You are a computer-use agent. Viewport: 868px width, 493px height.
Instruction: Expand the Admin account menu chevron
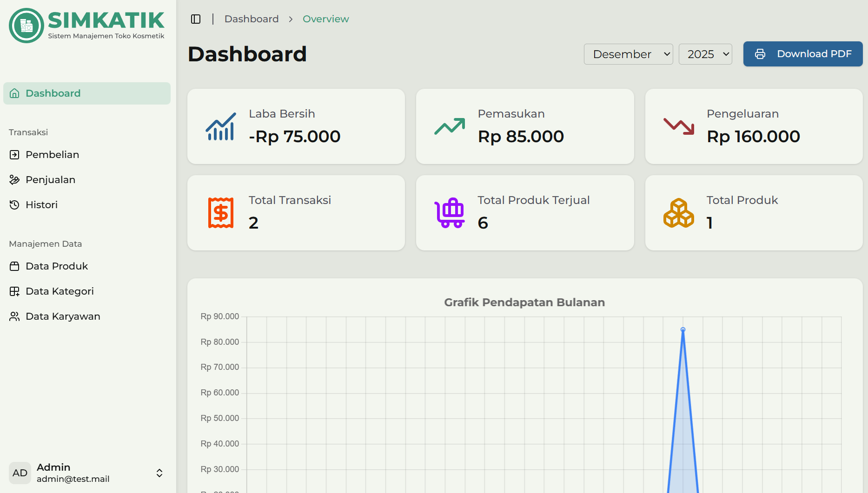[159, 473]
